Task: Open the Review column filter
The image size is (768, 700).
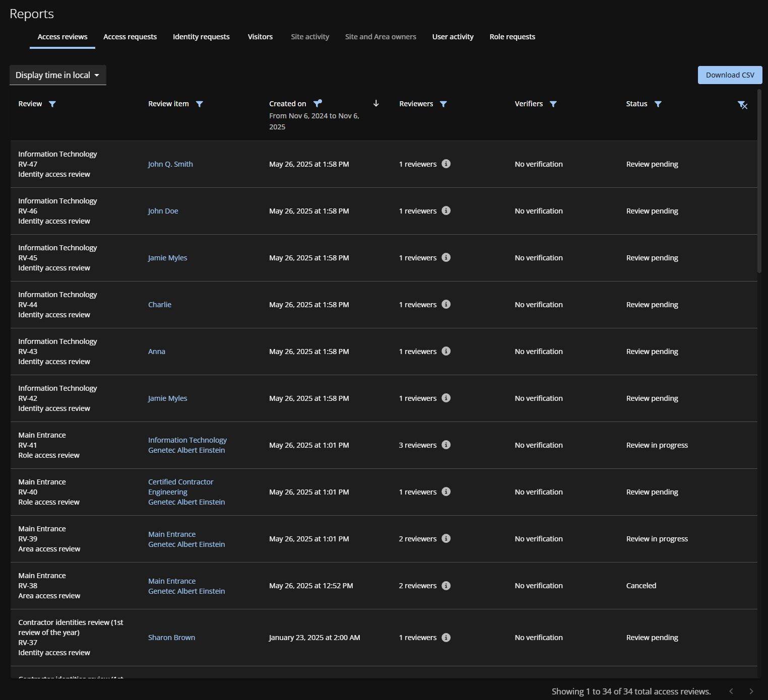Action: point(52,104)
